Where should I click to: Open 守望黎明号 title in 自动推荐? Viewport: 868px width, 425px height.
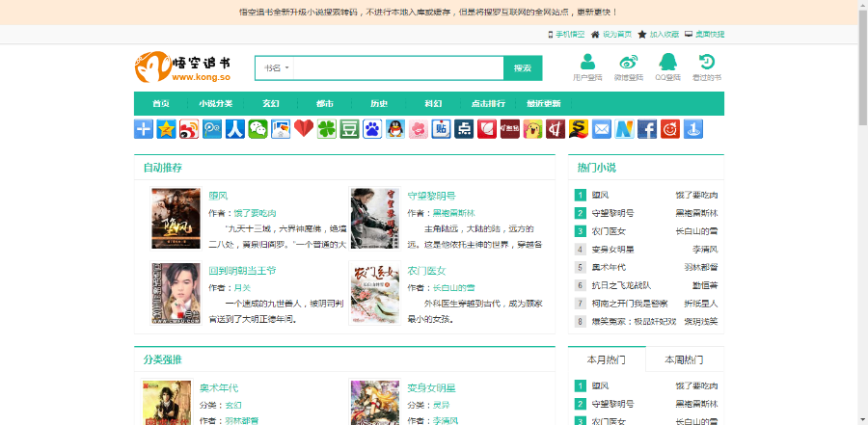pos(432,196)
